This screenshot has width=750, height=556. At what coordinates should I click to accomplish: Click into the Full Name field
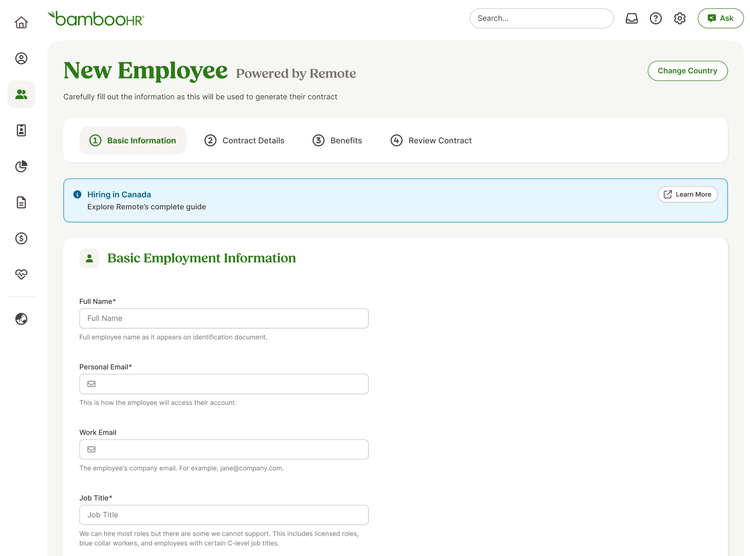click(224, 318)
